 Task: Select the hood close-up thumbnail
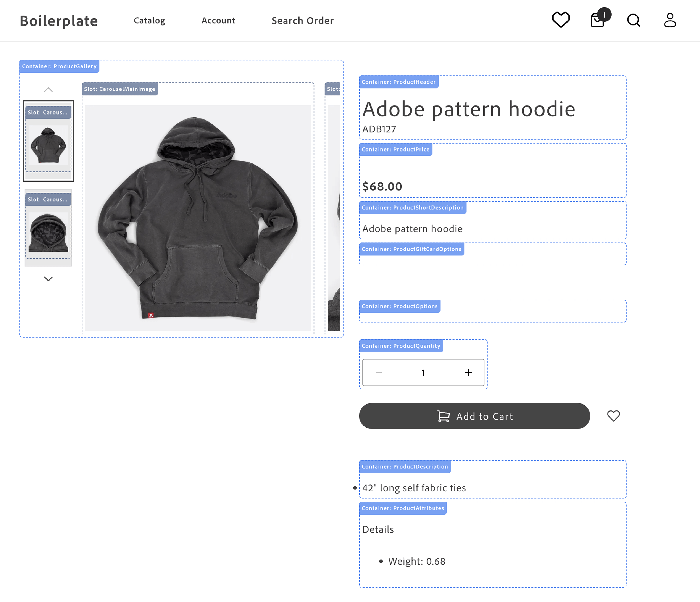coord(48,228)
